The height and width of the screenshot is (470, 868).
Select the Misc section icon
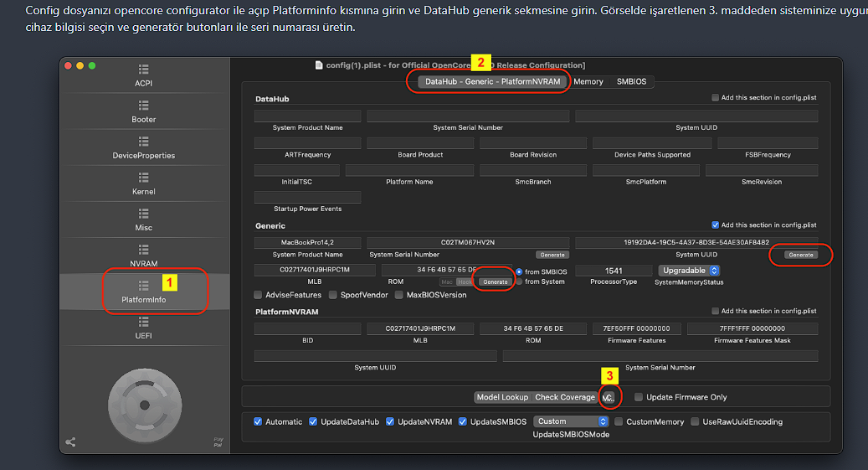143,214
